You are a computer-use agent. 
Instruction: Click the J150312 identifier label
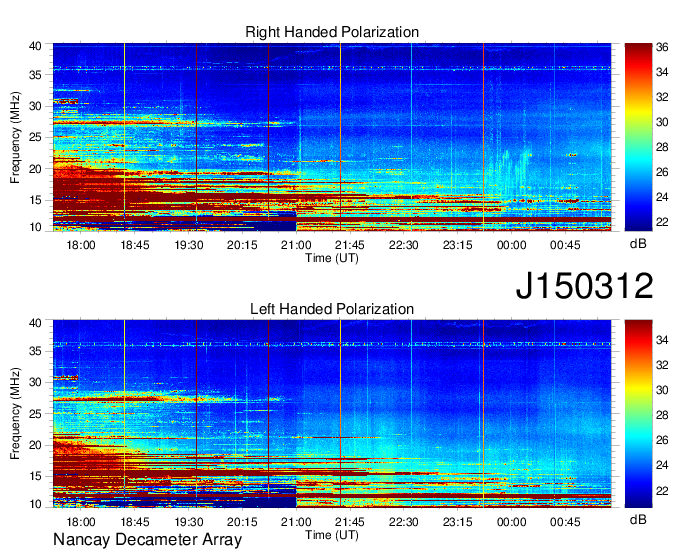coord(584,286)
